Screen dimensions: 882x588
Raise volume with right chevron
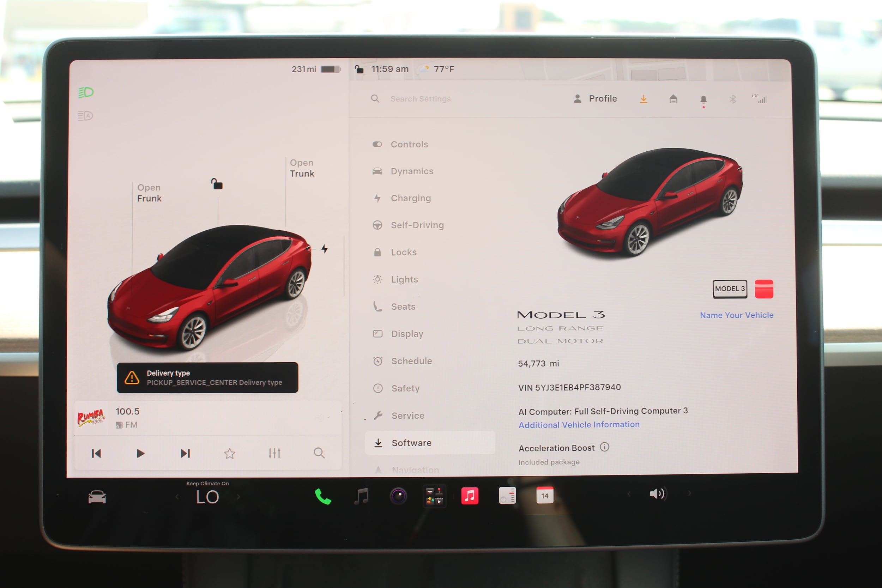[x=689, y=493]
